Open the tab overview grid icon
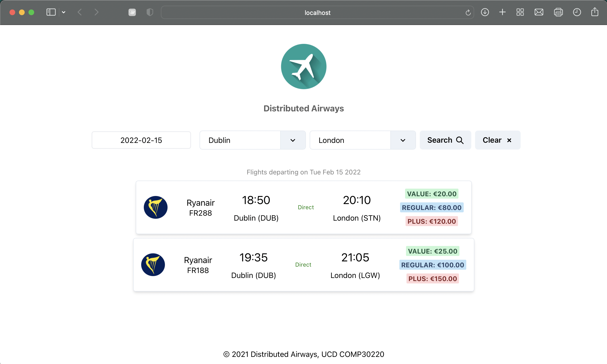This screenshot has width=607, height=364. (x=520, y=12)
